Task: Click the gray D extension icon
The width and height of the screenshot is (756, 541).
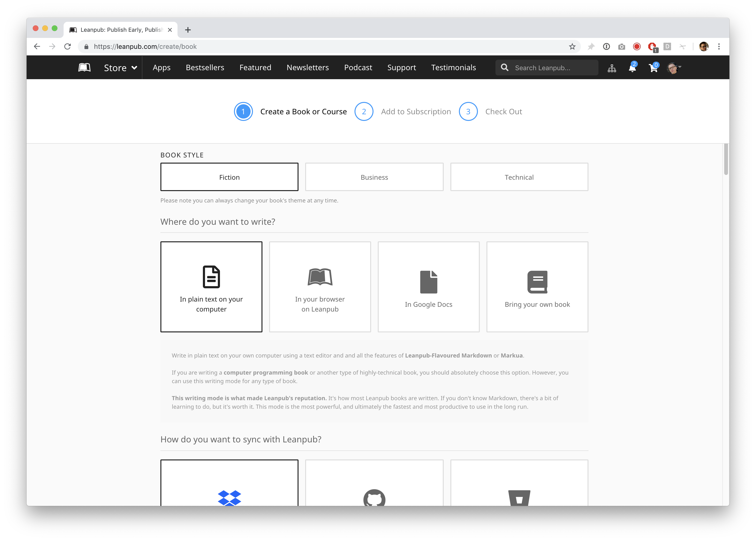Action: point(667,47)
